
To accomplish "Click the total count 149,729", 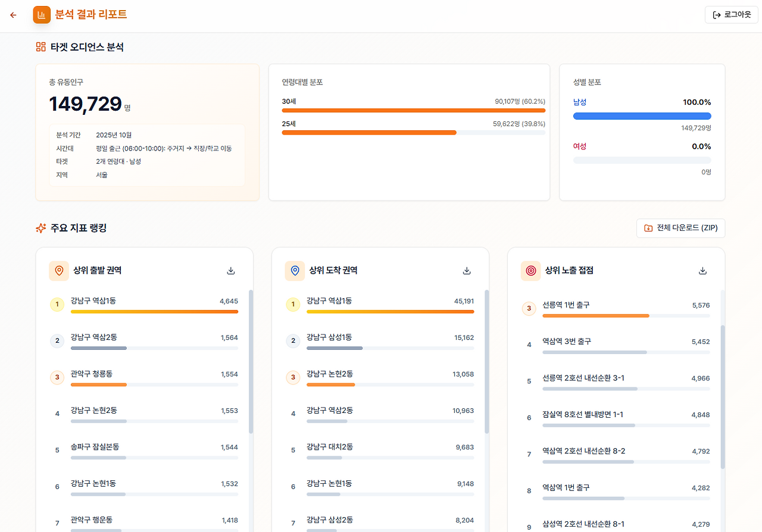I will pyautogui.click(x=85, y=104).
